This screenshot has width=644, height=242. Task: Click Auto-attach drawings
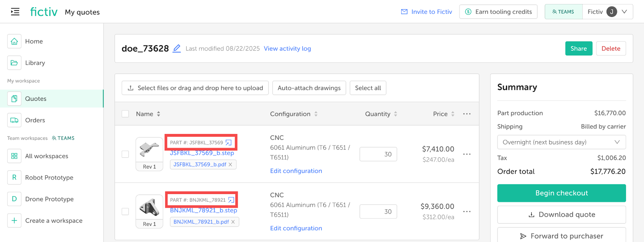309,88
